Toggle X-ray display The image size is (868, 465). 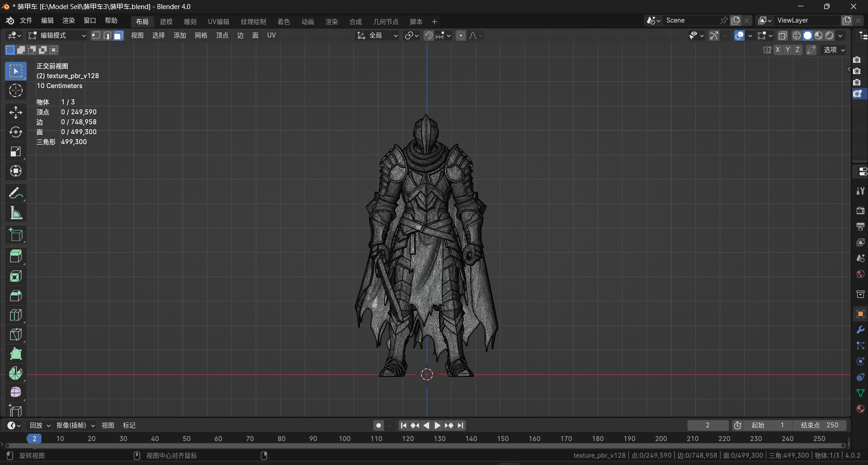click(x=783, y=35)
